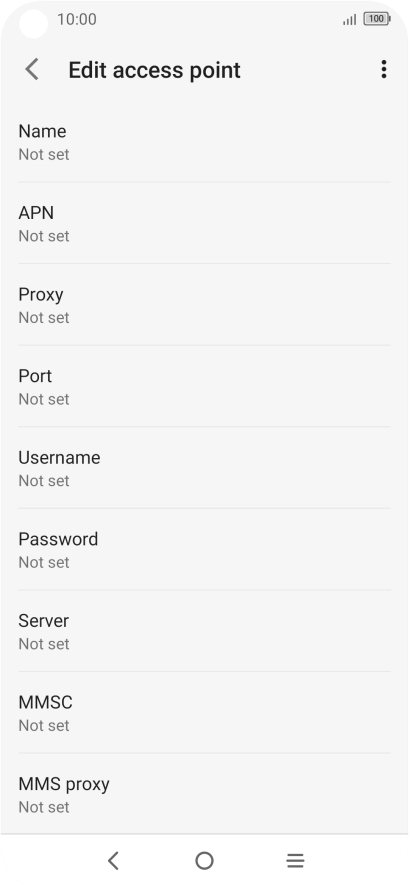Select the MMSC setting
The height and width of the screenshot is (888, 409).
[204, 712]
